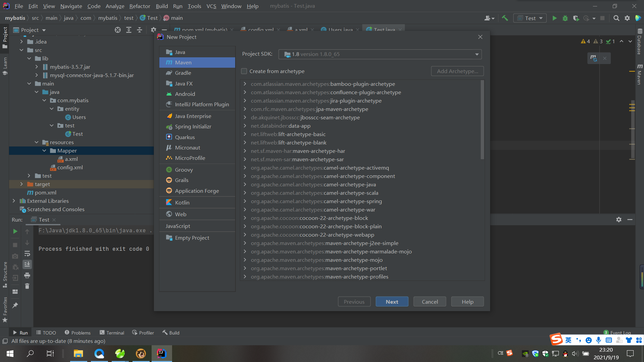The image size is (644, 362).
Task: Click the printer icon in Run panel
Action: tap(27, 276)
